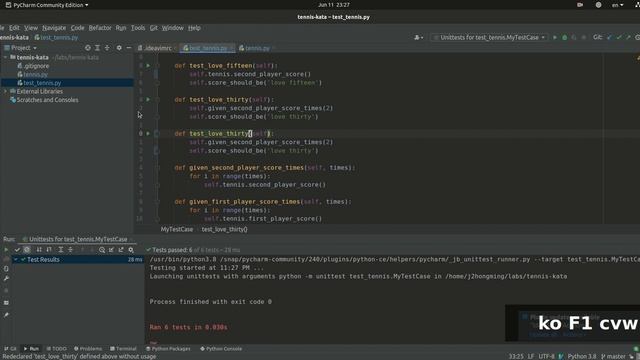
Task: Sort test results by duration
Action: [49, 250]
